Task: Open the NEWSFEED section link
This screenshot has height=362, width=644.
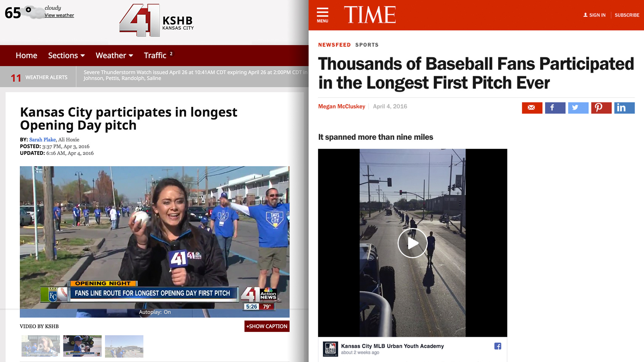Action: click(334, 45)
